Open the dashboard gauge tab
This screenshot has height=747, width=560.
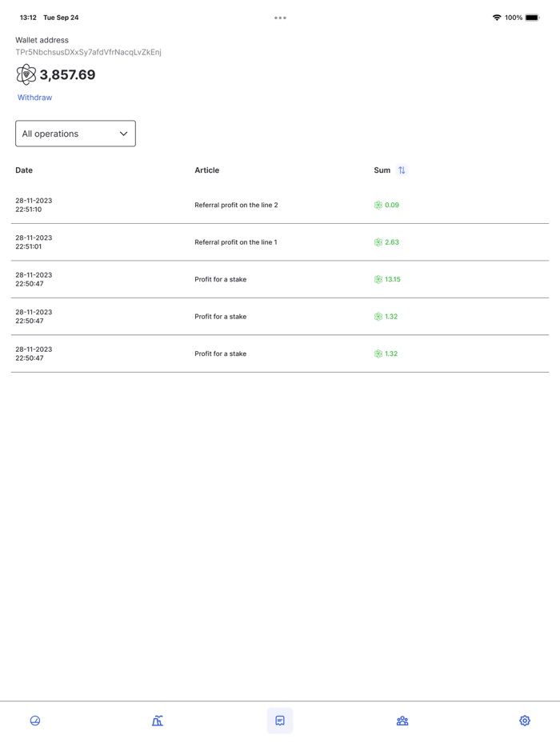click(34, 721)
